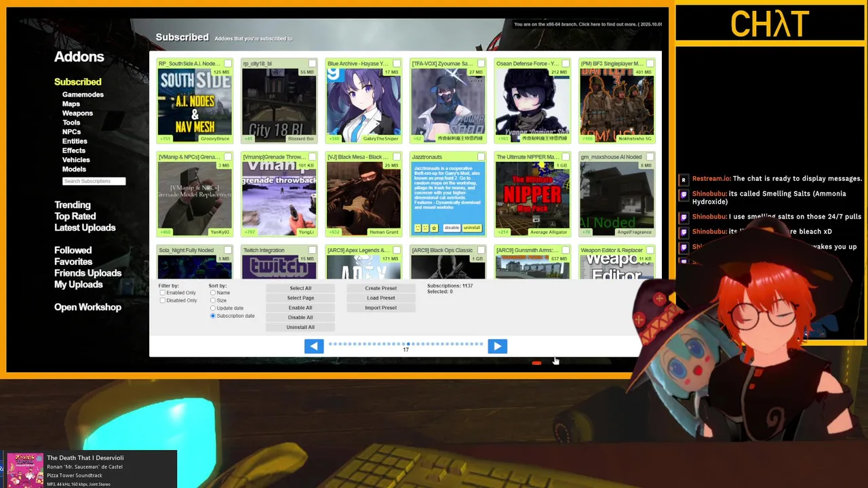868x488 pixels.
Task: Click the Disable All button
Action: 300,317
